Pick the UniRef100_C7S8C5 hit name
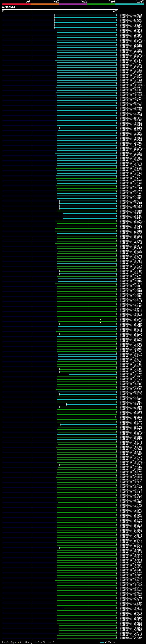The image size is (146, 644). [x=131, y=175]
